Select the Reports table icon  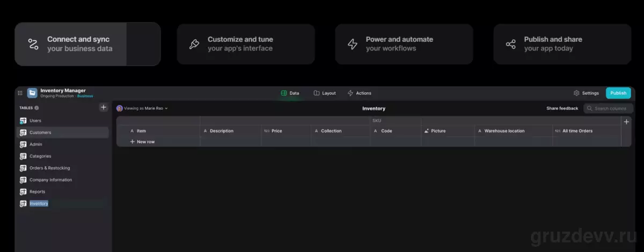pyautogui.click(x=23, y=191)
